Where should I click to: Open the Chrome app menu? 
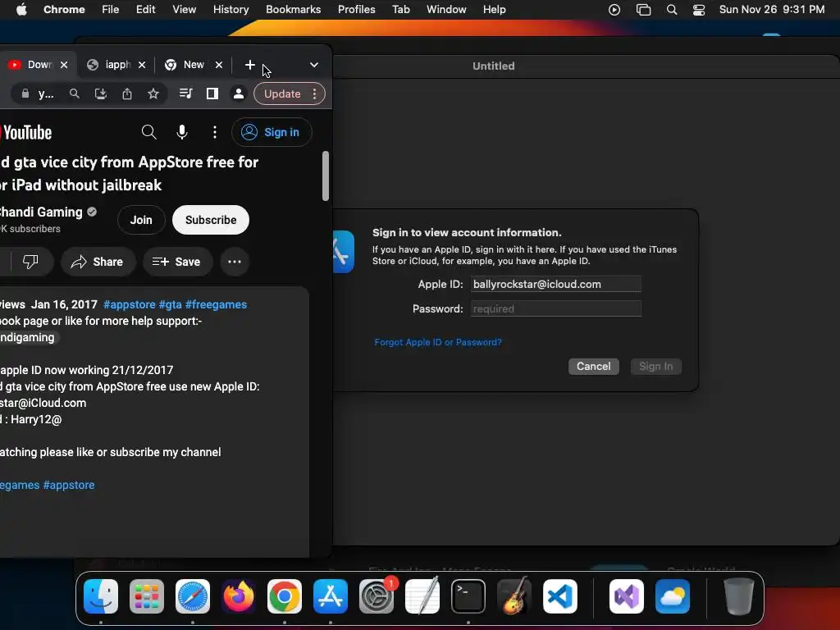tap(64, 9)
